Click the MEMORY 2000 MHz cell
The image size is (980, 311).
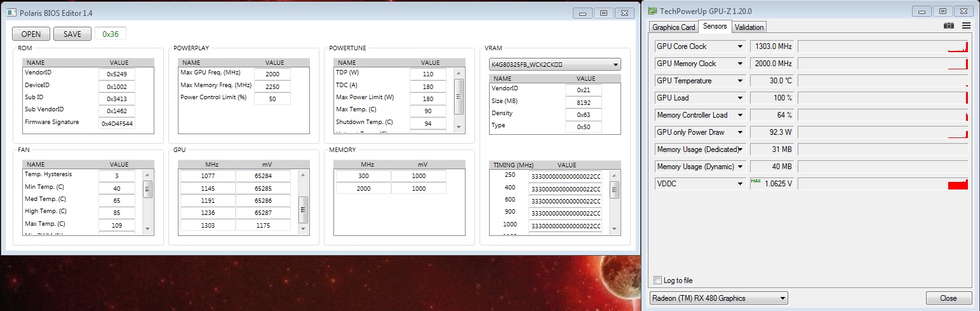(x=363, y=188)
